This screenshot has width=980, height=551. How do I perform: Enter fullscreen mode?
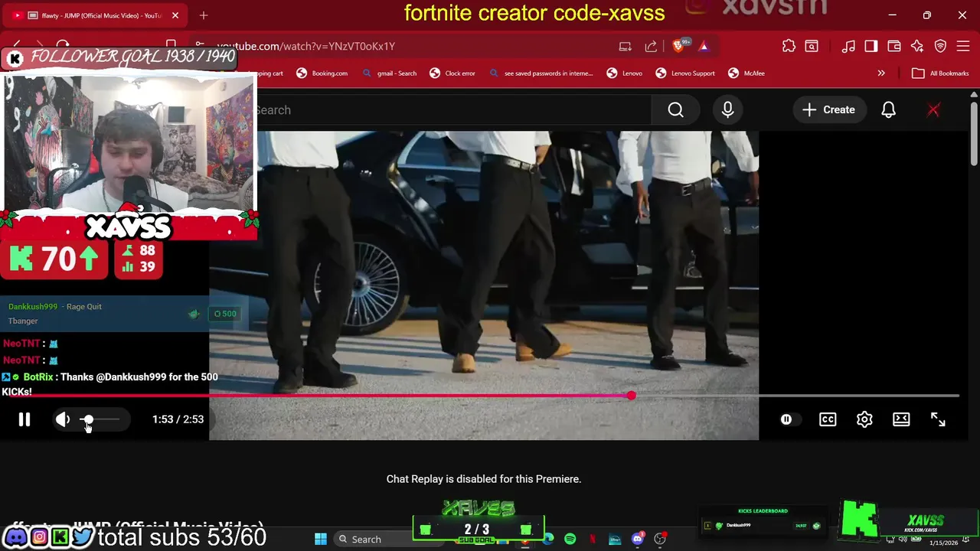pyautogui.click(x=938, y=419)
